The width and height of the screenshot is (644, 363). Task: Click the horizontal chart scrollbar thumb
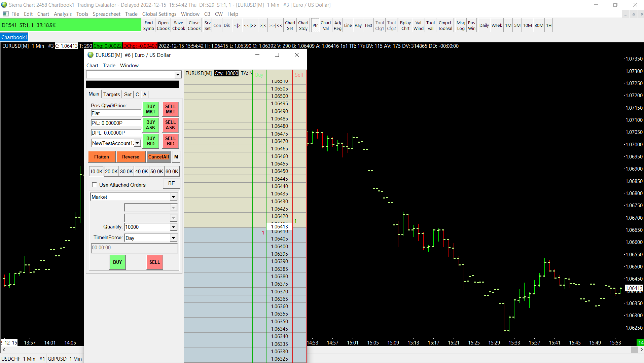point(635,350)
